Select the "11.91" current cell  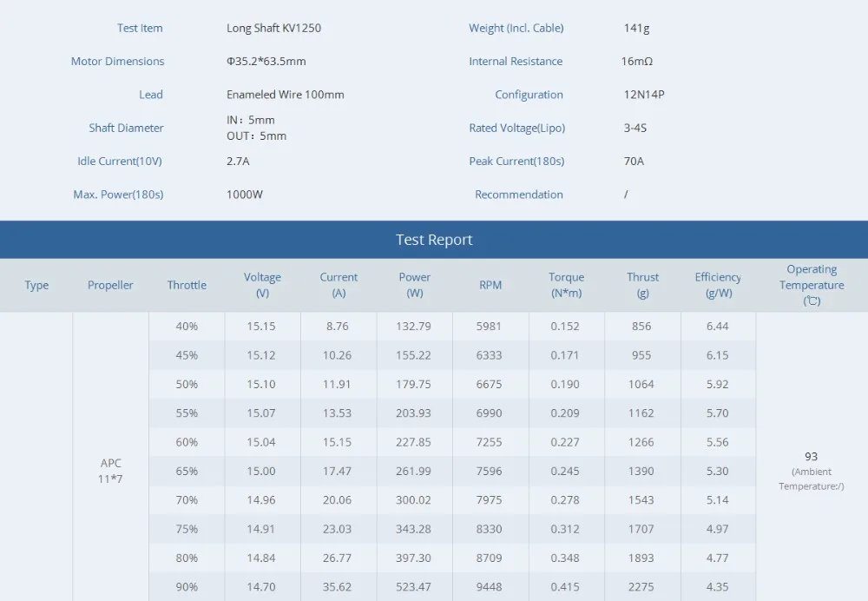click(337, 384)
